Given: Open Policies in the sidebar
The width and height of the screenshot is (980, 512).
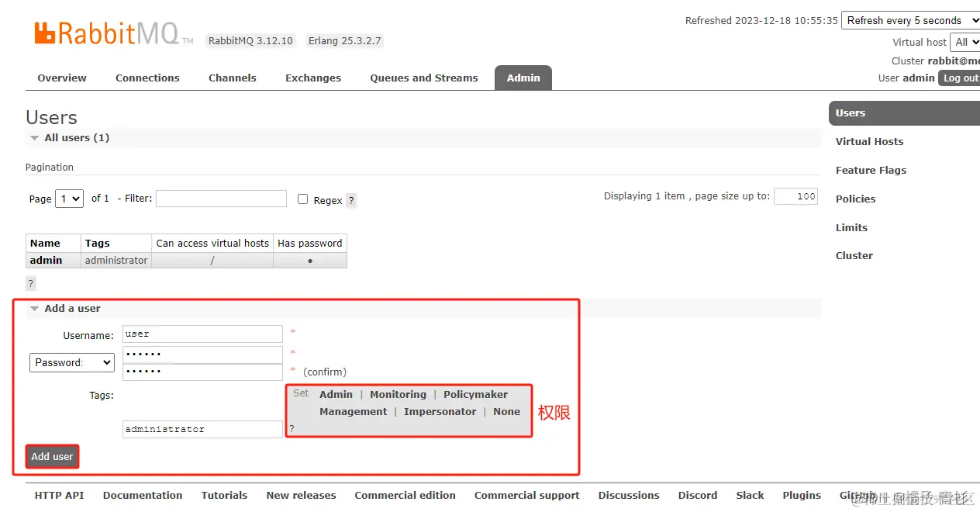Looking at the screenshot, I should [855, 199].
